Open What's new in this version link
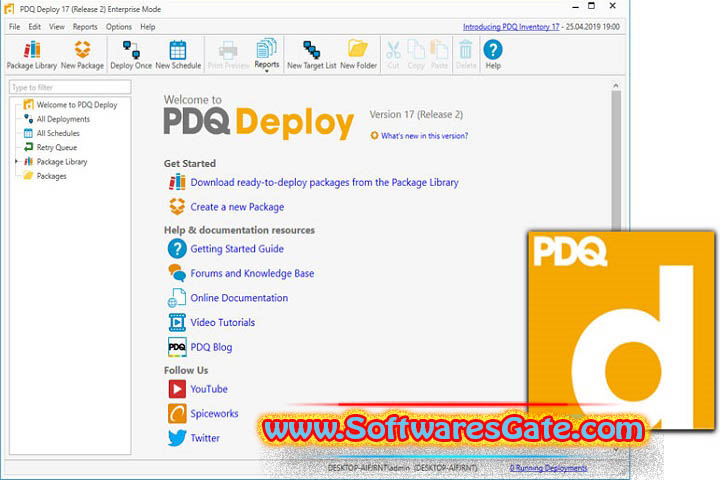 click(x=424, y=136)
